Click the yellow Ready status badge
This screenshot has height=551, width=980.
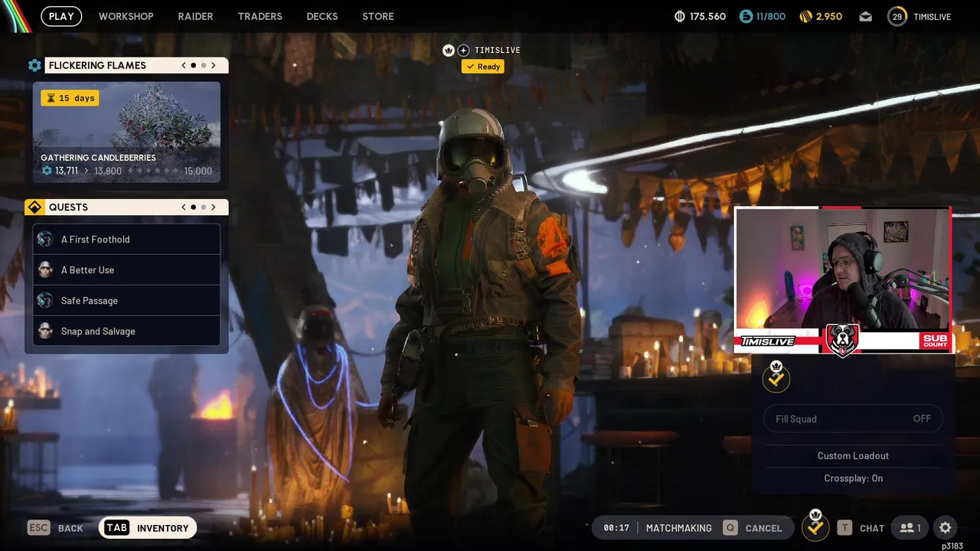click(x=482, y=67)
